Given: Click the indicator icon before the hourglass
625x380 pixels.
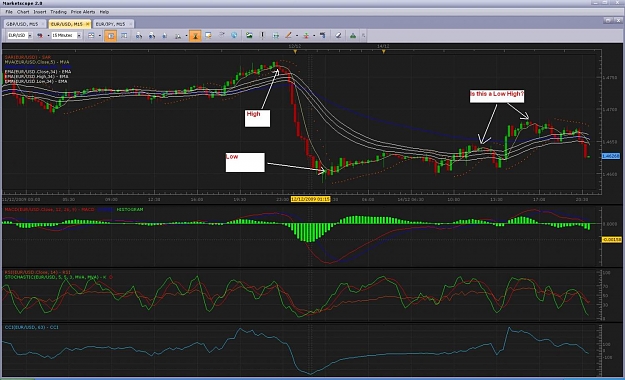Looking at the screenshot, I should (178, 35).
